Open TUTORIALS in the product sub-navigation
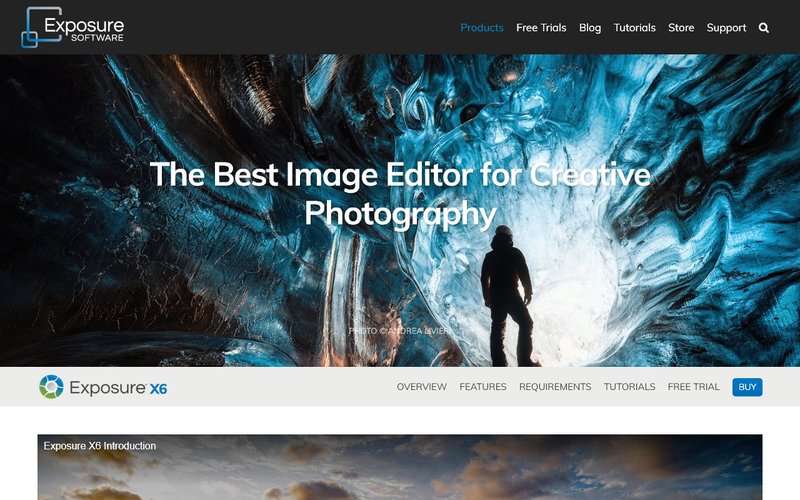 click(630, 387)
